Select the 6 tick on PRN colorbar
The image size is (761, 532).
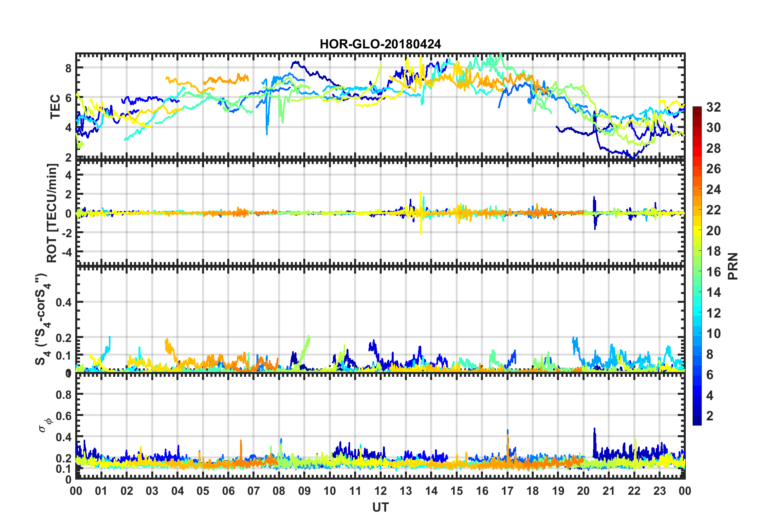click(x=710, y=375)
